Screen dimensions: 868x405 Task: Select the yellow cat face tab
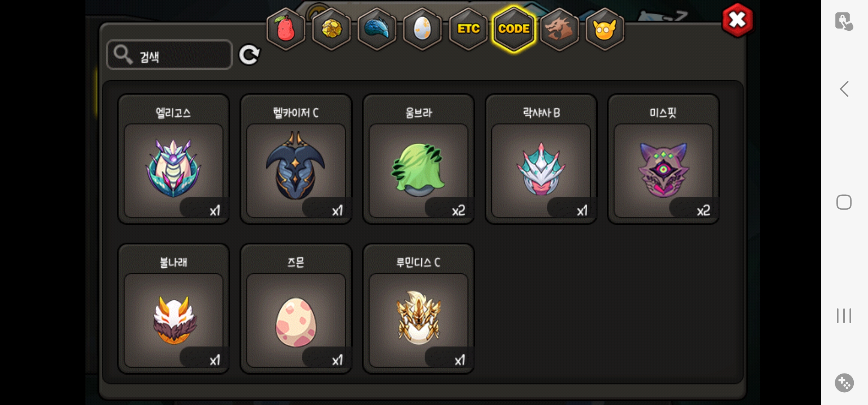tap(605, 29)
